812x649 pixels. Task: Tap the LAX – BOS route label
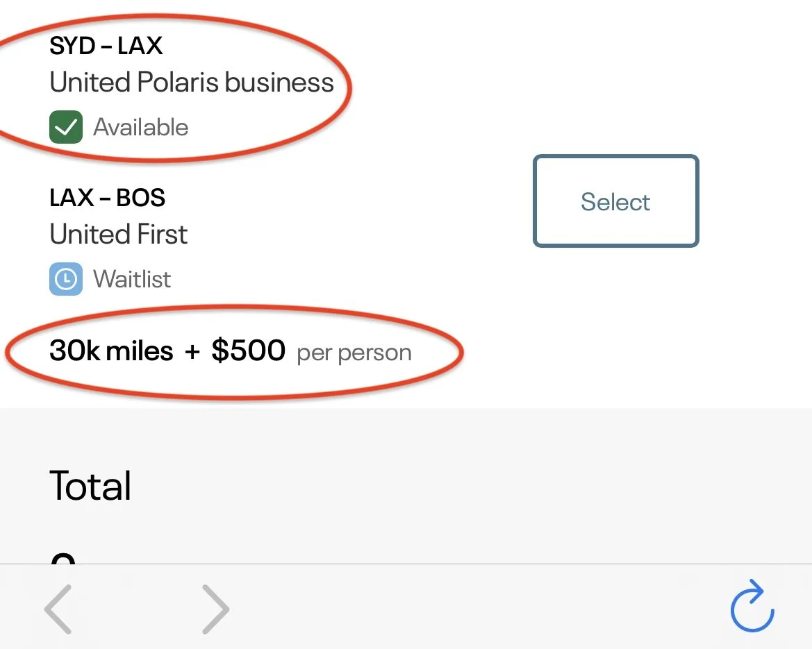coord(107,198)
